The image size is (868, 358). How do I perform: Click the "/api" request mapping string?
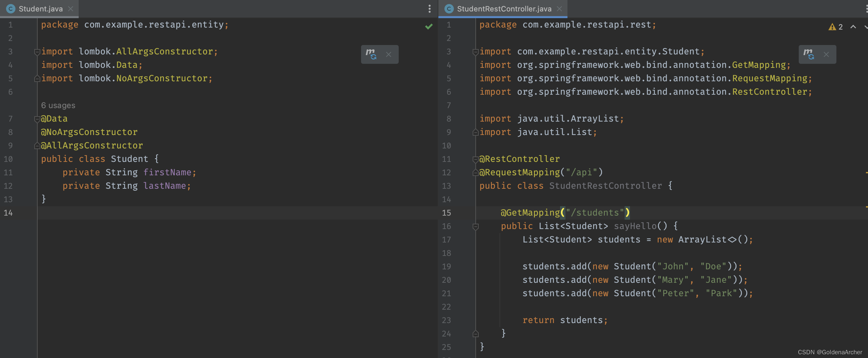(x=581, y=172)
